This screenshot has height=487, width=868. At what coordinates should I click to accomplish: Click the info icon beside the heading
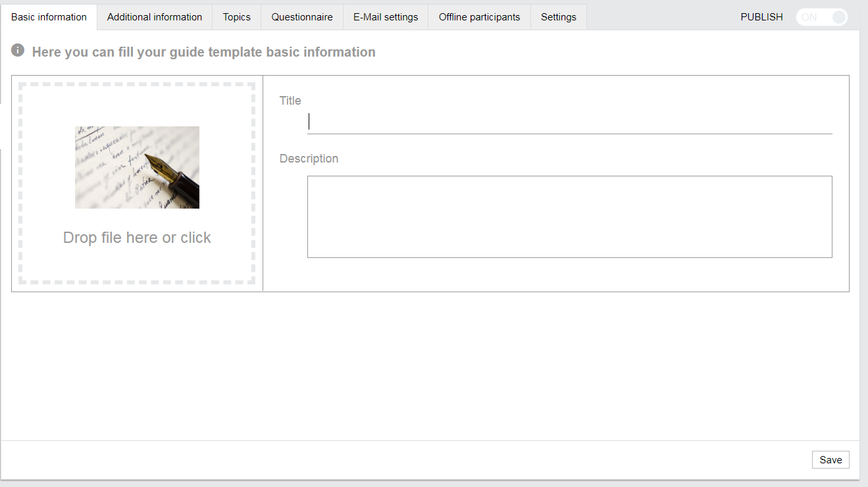click(18, 50)
